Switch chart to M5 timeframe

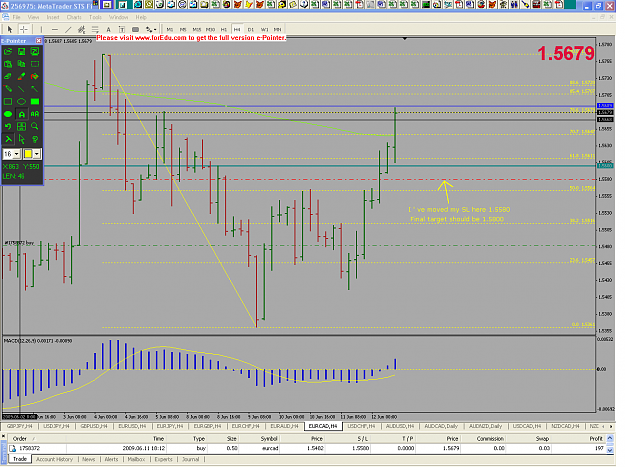pos(183,29)
